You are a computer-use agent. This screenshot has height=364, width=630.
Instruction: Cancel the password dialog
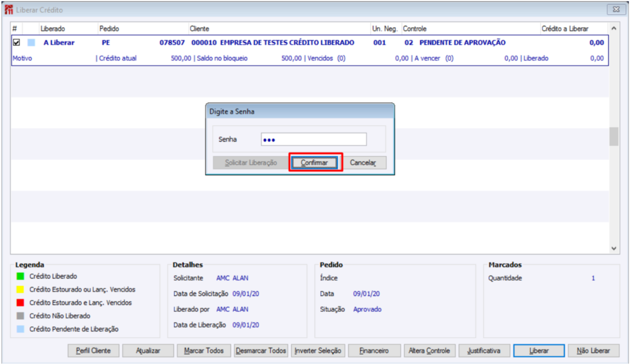click(x=363, y=163)
